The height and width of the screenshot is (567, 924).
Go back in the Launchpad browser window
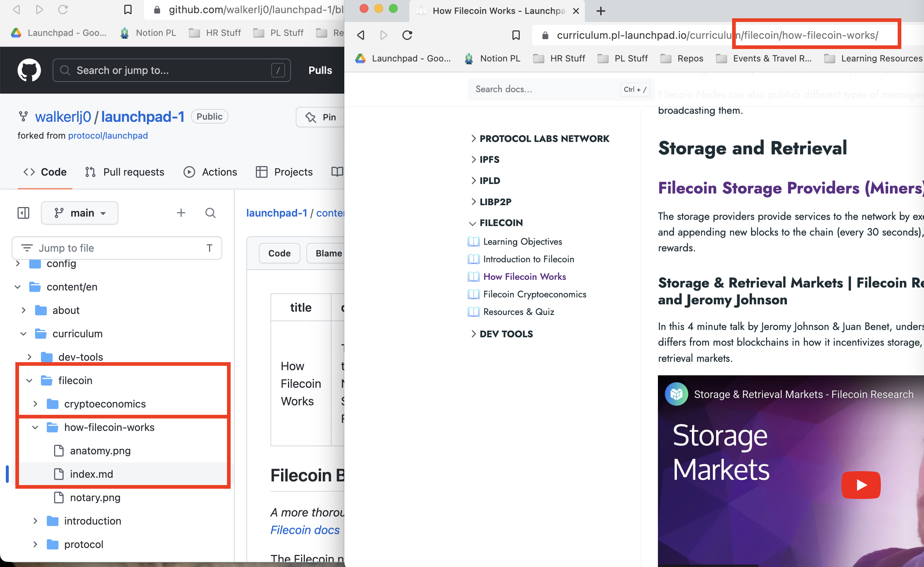tap(361, 35)
